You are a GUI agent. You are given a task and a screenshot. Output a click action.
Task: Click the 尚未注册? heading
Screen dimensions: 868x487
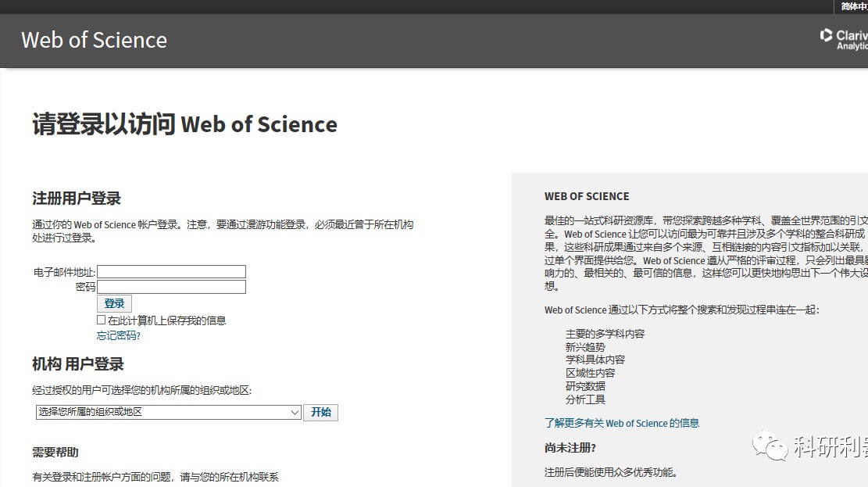[570, 448]
